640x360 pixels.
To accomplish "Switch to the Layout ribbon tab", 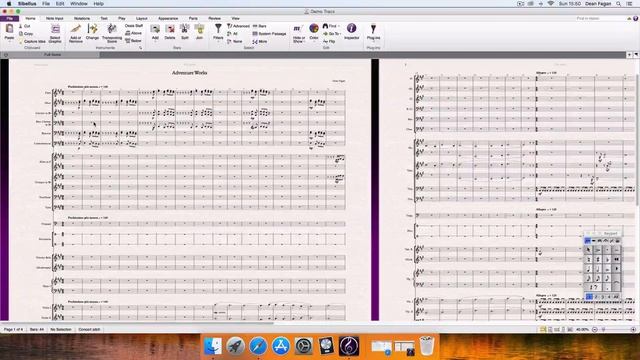I will pyautogui.click(x=142, y=18).
